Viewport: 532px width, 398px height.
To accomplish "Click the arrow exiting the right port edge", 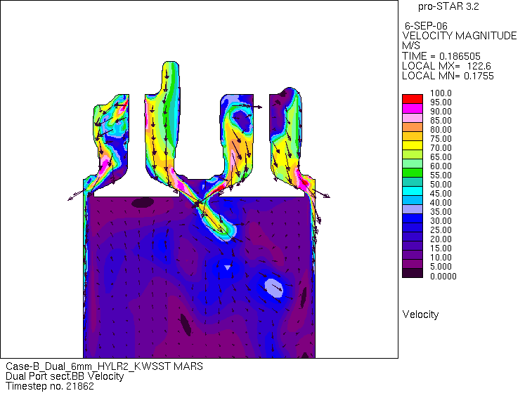I will [x=319, y=192].
